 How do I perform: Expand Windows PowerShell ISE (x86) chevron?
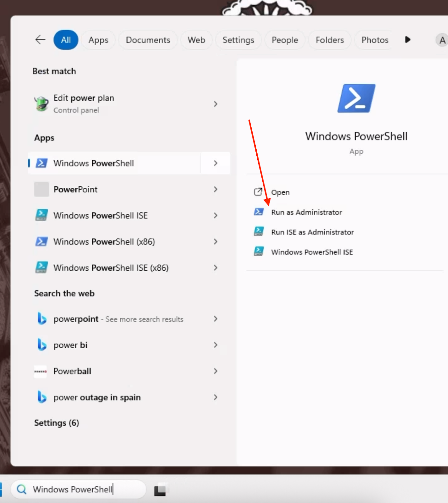pyautogui.click(x=216, y=268)
